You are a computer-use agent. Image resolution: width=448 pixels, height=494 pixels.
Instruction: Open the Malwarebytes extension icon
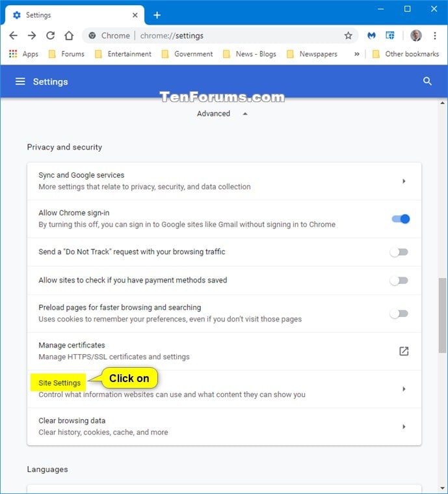371,36
